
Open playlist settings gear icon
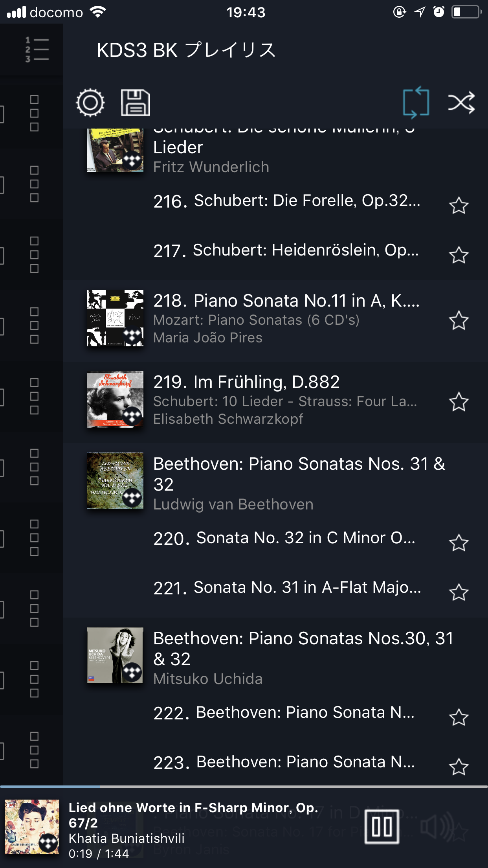(x=90, y=103)
